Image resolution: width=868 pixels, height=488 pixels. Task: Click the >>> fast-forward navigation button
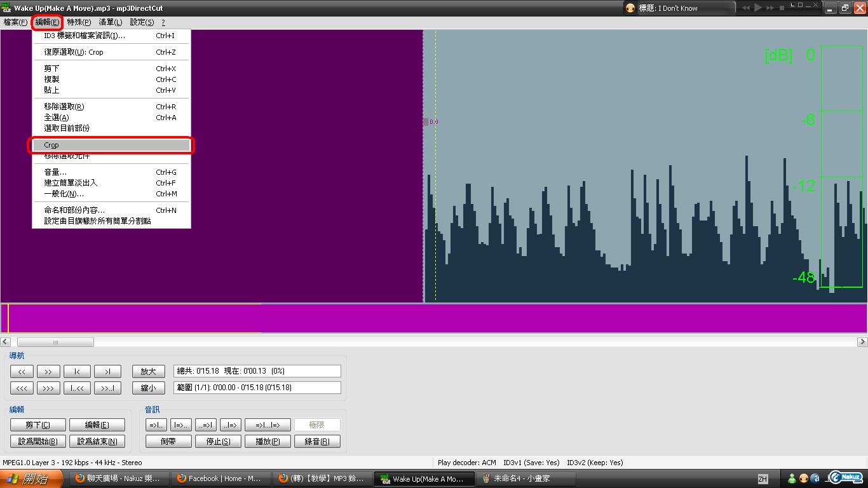click(48, 388)
